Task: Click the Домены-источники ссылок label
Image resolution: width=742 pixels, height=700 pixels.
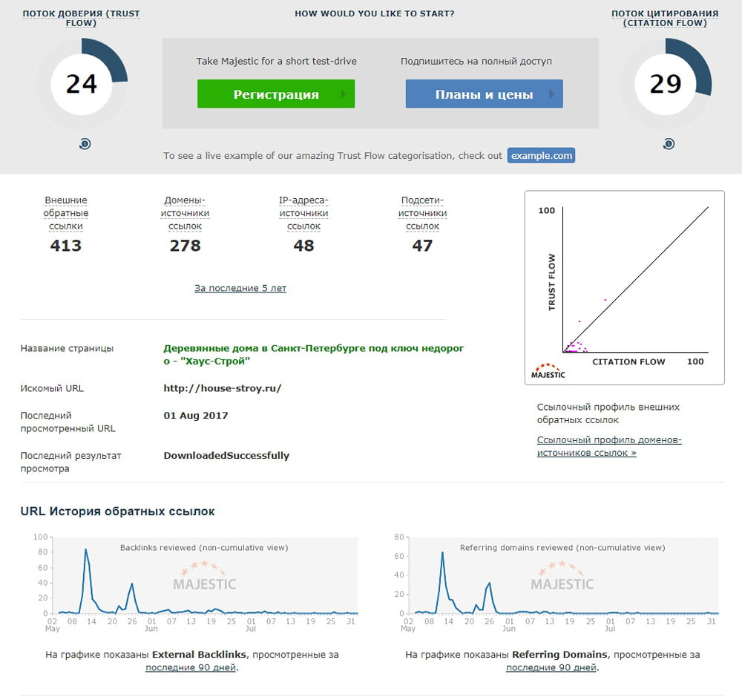Action: [185, 213]
